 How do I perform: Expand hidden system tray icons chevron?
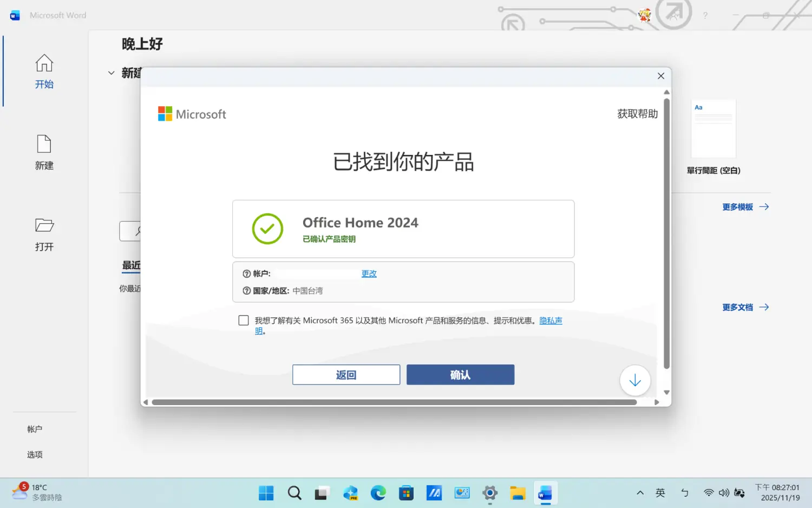pos(640,493)
